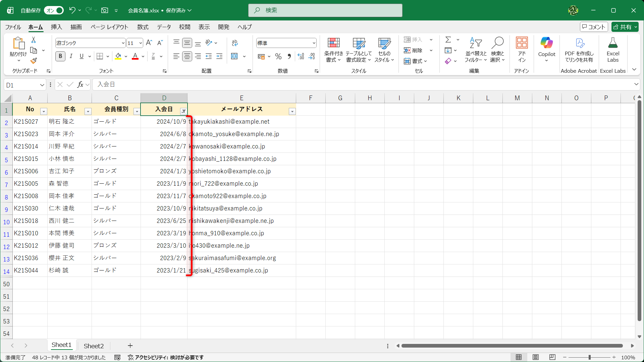
Task: Click the コメント comments button
Action: [x=594, y=27]
